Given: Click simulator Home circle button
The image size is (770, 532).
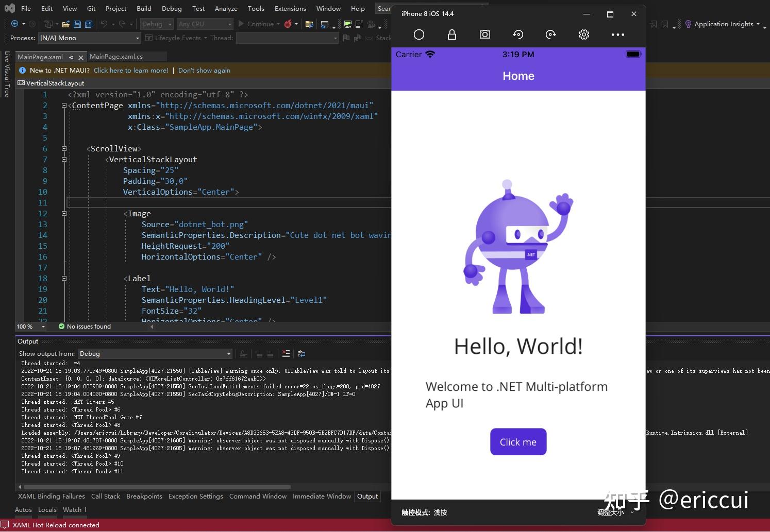Looking at the screenshot, I should [x=419, y=35].
